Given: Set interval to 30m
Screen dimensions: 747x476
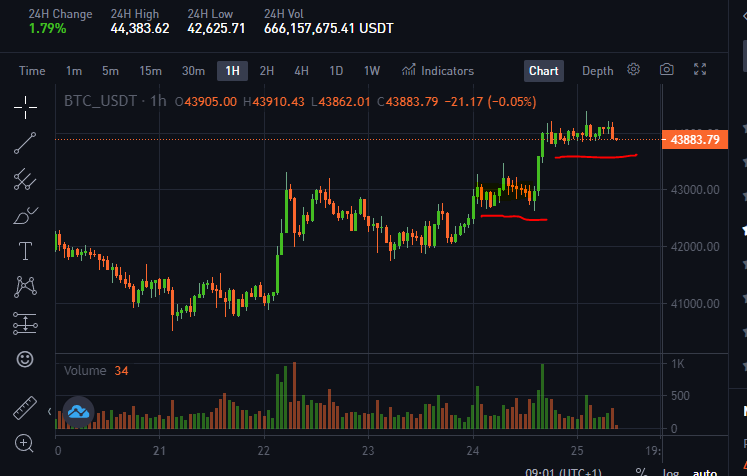Looking at the screenshot, I should [x=193, y=71].
